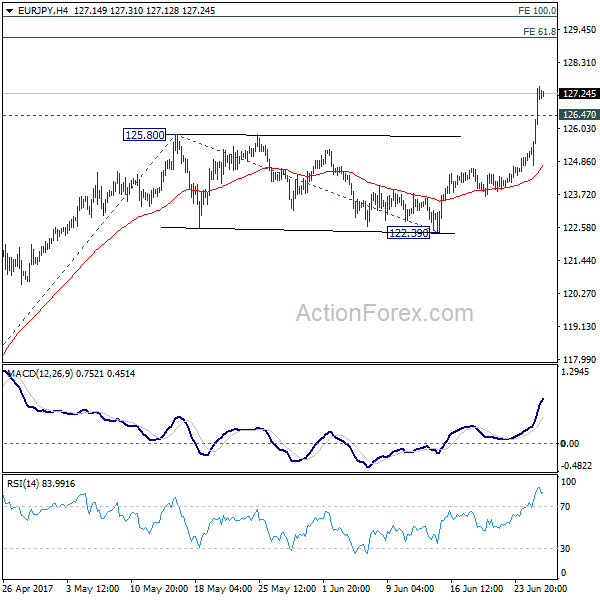Screen dimensions: 600x600
Task: Click the MACD zero level 0.00 label
Action: [x=569, y=443]
